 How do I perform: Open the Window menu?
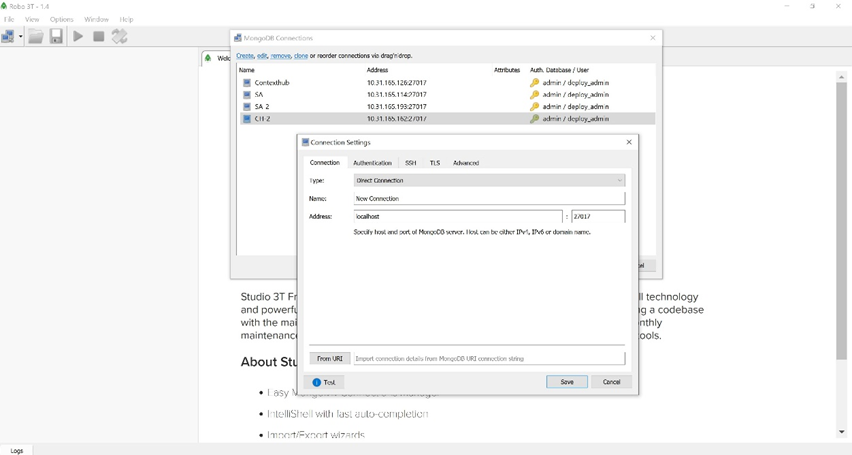(96, 19)
